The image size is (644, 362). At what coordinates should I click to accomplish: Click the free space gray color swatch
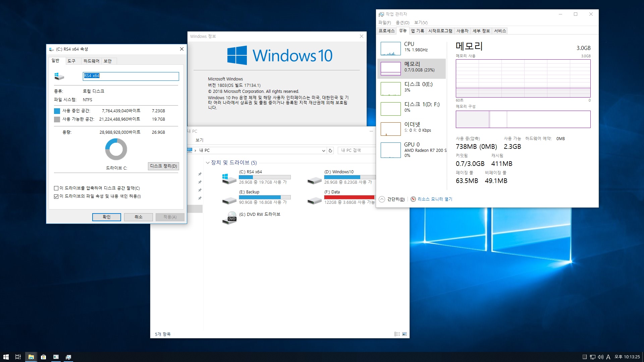coord(57,119)
